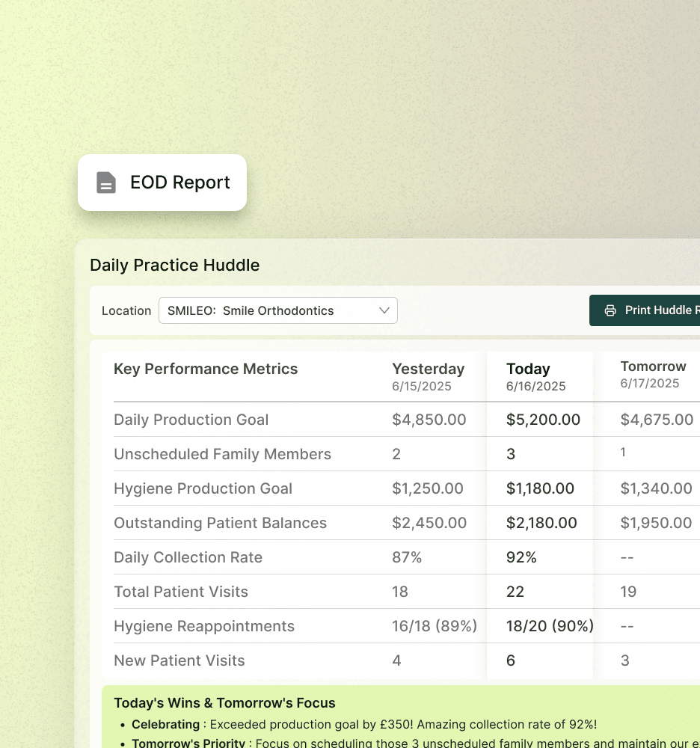The image size is (700, 748).
Task: Expand Location dropdown chevron arrow
Action: pyautogui.click(x=384, y=310)
